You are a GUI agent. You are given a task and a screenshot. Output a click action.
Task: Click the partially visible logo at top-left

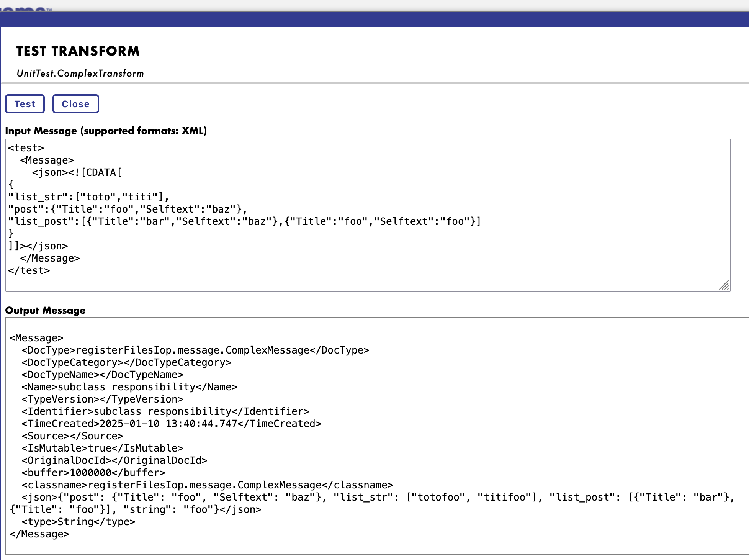pos(25,8)
